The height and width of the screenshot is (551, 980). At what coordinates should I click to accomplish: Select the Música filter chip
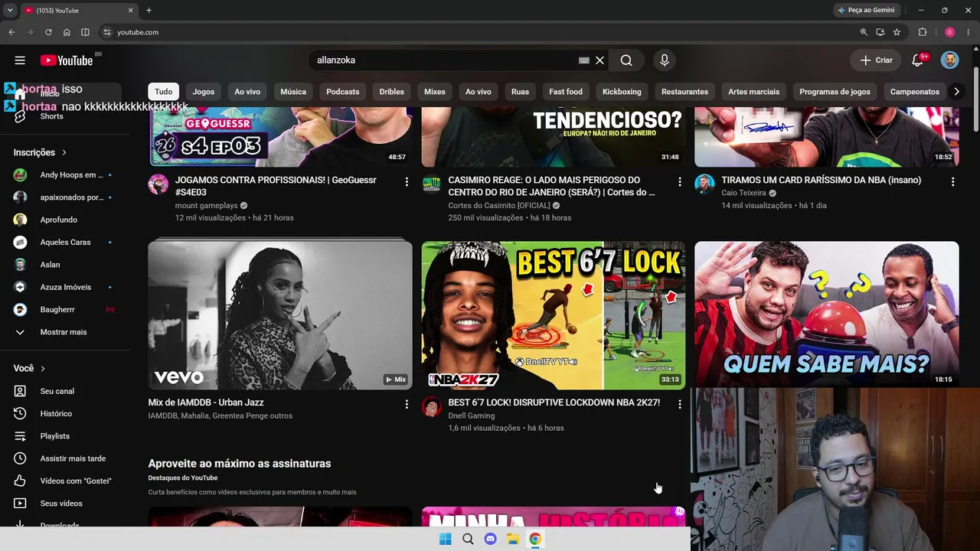tap(293, 92)
